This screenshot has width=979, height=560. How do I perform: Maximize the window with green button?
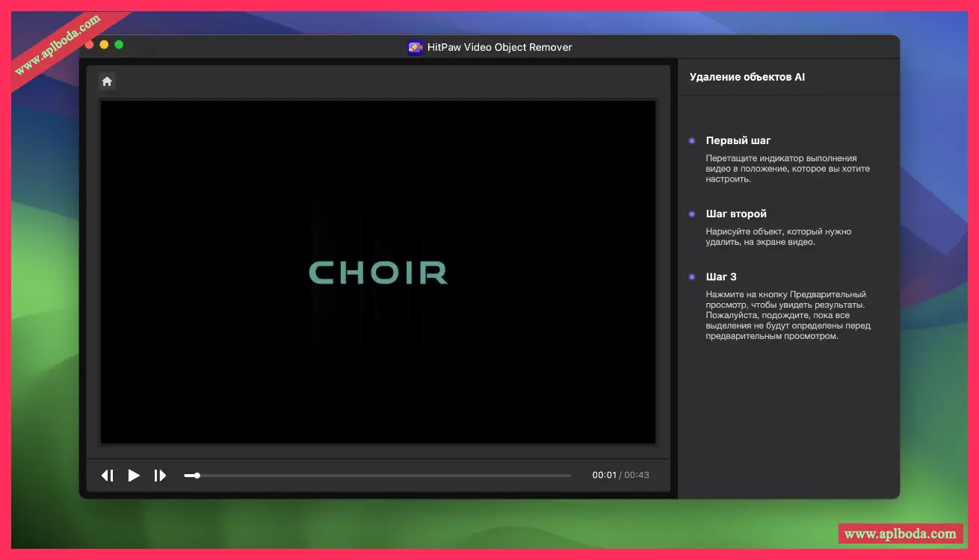pos(119,45)
